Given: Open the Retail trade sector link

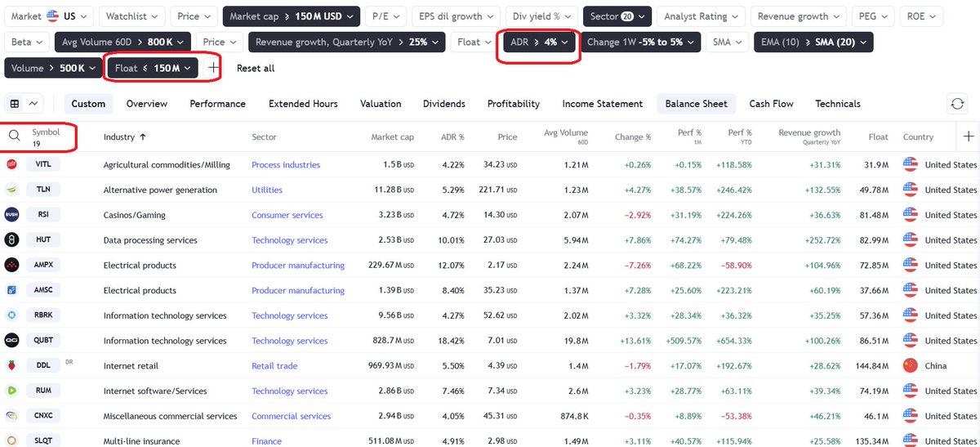Looking at the screenshot, I should (274, 365).
